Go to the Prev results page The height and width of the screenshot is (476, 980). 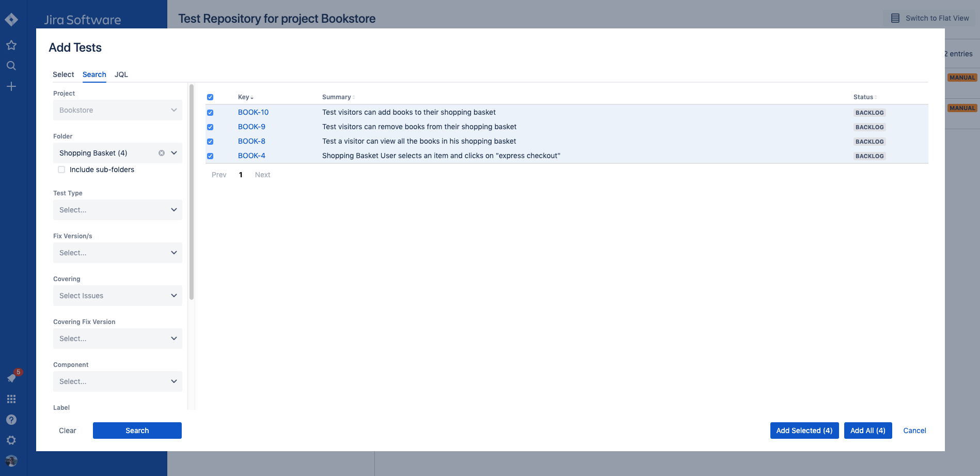pos(219,175)
